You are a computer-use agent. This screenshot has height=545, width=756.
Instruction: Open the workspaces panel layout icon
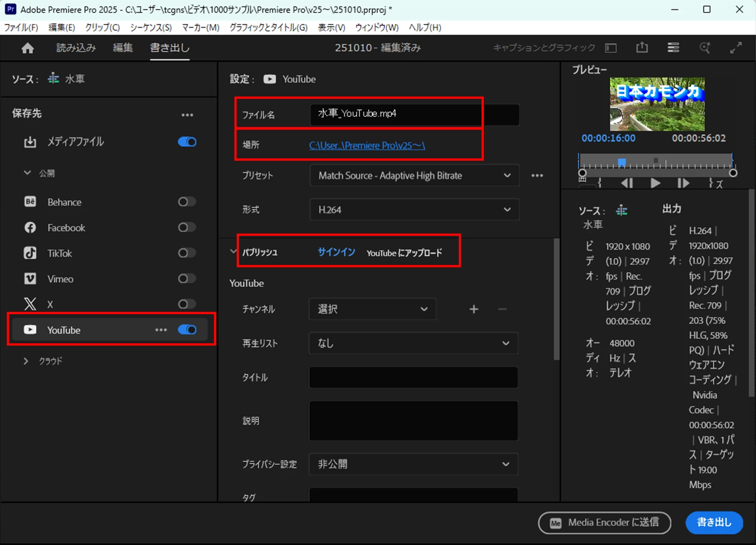pyautogui.click(x=611, y=48)
